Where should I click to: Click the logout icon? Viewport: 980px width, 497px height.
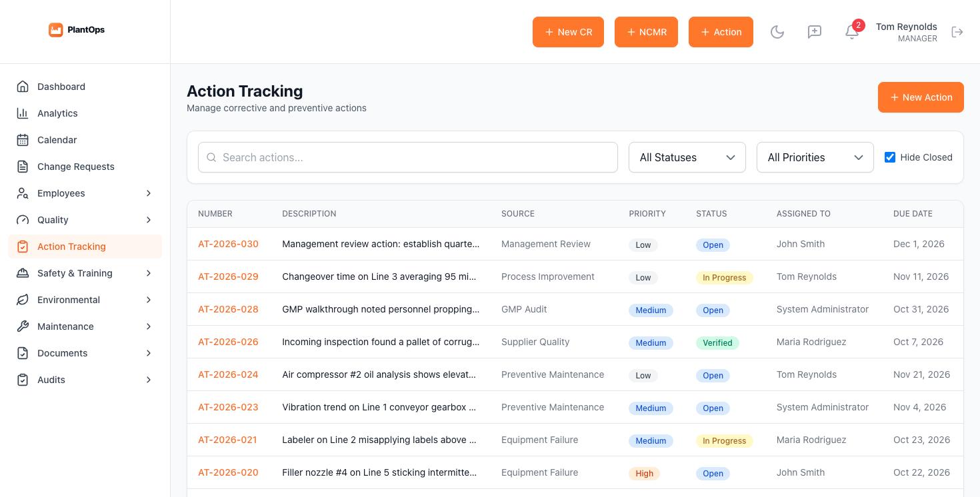point(957,32)
